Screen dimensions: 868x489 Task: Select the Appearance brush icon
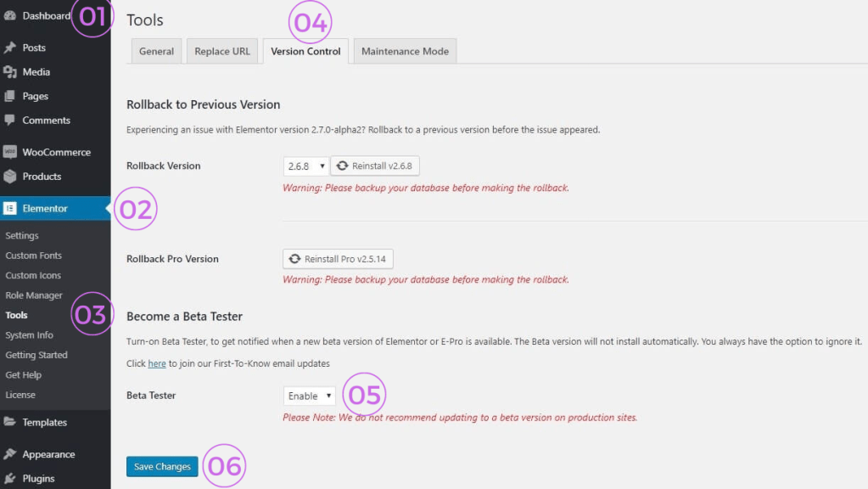[10, 453]
